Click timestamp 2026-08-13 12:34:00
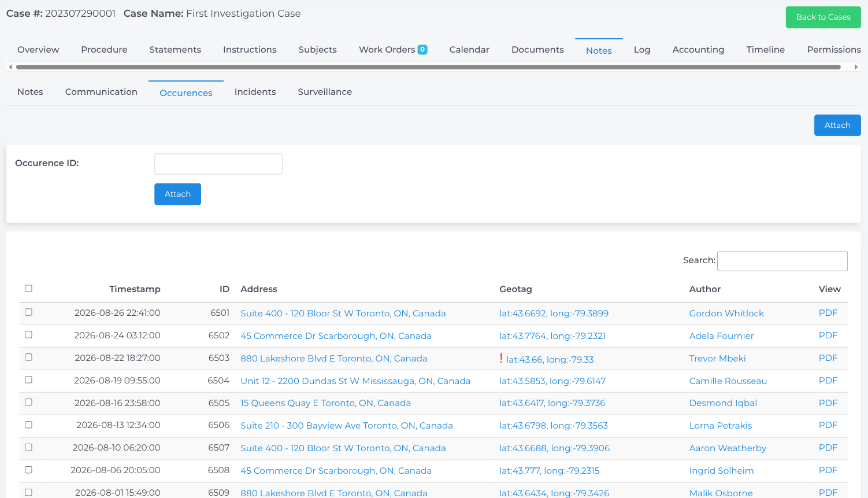 click(x=118, y=425)
